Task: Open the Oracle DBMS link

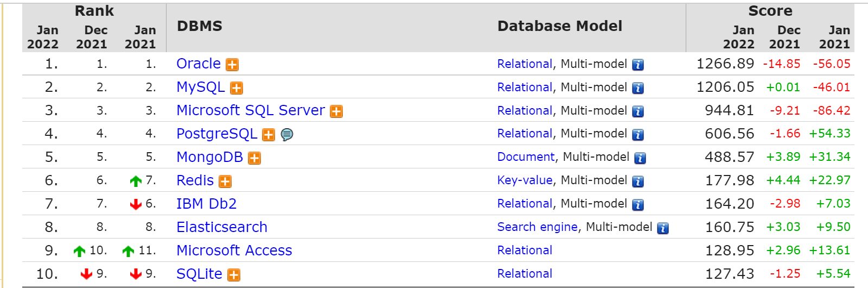Action: click(199, 64)
